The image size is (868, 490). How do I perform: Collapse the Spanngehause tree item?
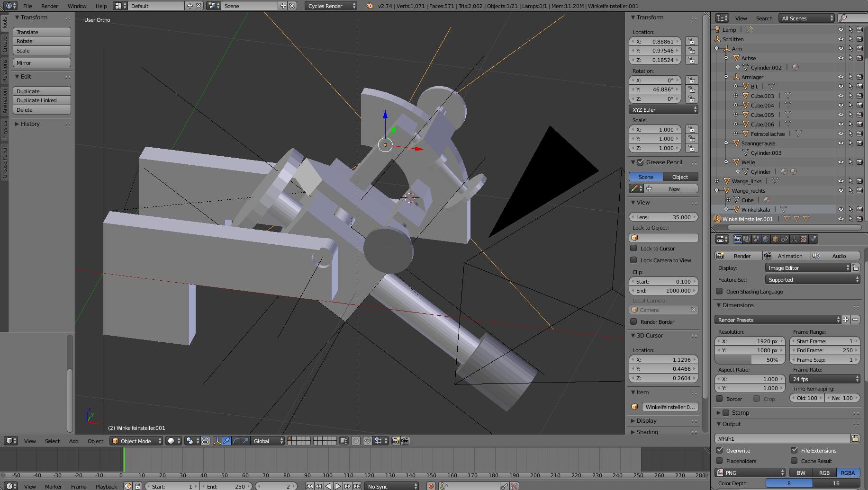pyautogui.click(x=726, y=143)
